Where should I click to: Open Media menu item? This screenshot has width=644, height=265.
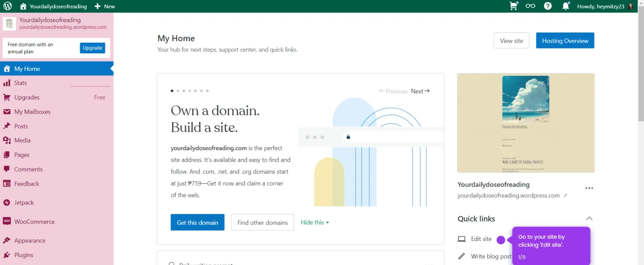[x=57, y=140]
